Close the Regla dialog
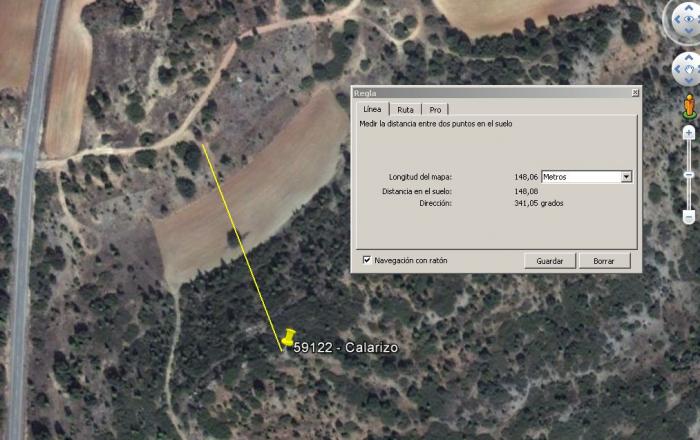 [635, 92]
